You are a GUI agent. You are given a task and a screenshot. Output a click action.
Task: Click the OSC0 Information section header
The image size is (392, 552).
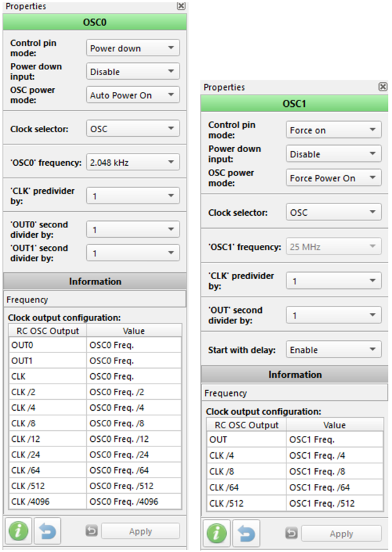tap(95, 281)
